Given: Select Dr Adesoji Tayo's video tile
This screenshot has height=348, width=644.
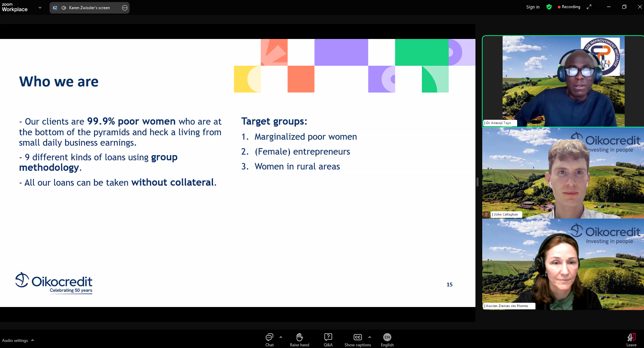Looking at the screenshot, I should 563,81.
